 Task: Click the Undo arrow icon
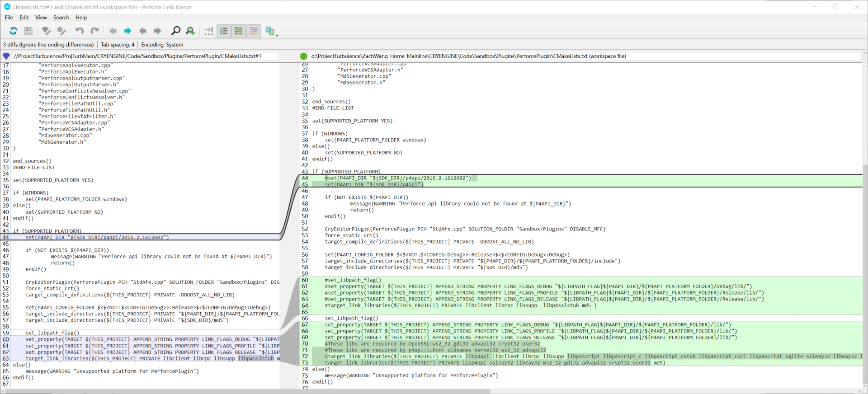click(x=80, y=31)
